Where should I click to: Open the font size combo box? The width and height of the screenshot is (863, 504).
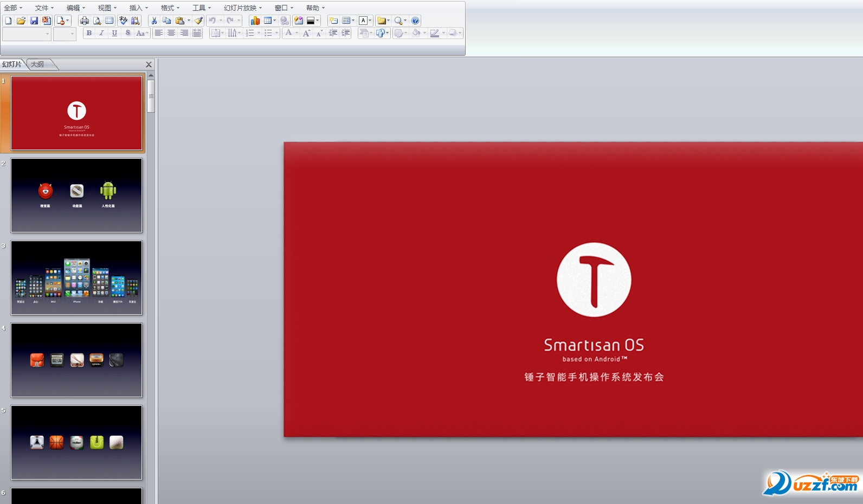tap(65, 34)
